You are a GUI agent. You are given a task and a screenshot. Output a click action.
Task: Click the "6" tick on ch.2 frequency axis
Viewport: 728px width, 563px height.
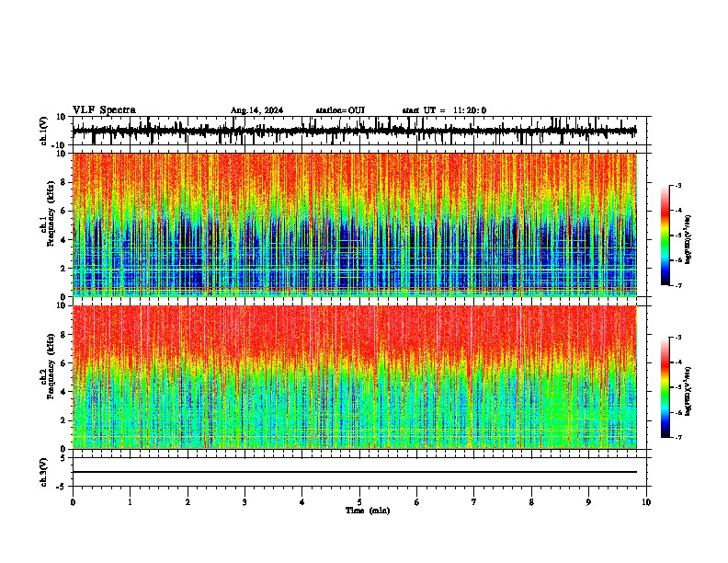(x=63, y=363)
